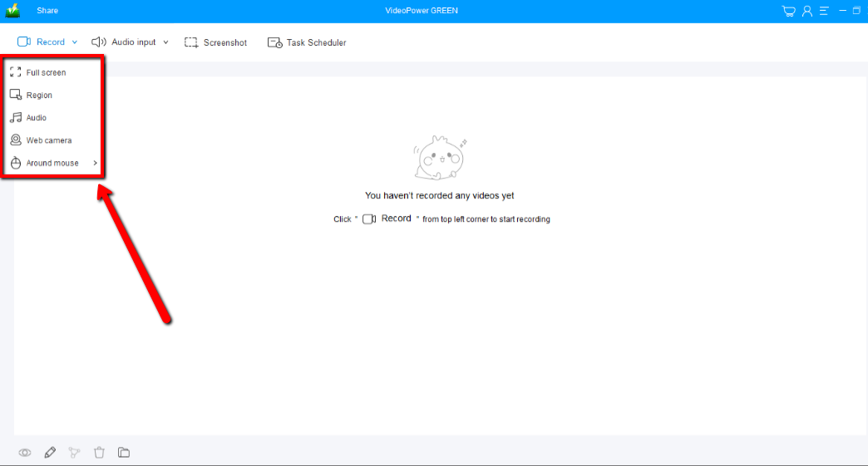This screenshot has height=466, width=868.
Task: Select Full screen recording mode
Action: [46, 72]
